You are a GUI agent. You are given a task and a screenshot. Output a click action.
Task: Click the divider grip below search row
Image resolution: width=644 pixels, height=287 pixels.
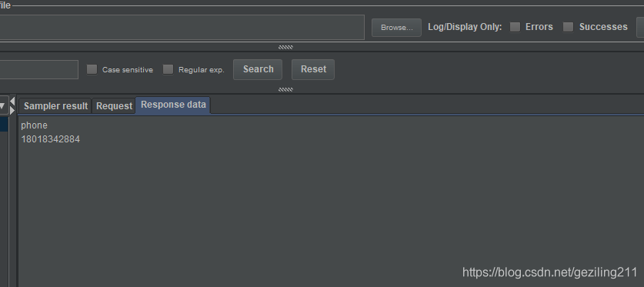(285, 89)
